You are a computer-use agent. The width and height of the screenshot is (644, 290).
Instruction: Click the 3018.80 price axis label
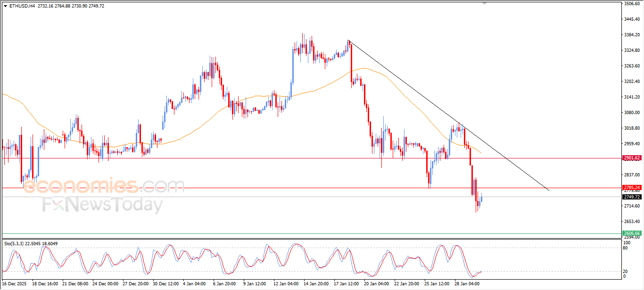[631, 128]
